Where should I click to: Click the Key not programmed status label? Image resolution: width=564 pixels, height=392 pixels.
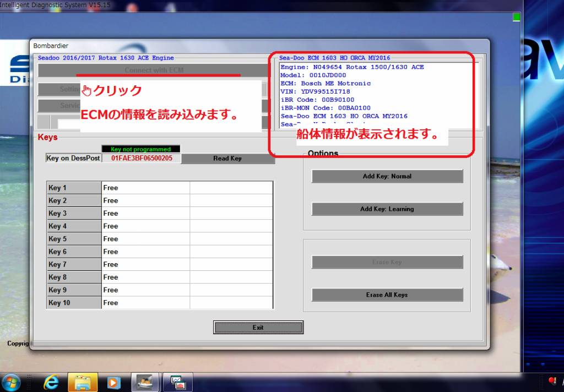[x=141, y=149]
